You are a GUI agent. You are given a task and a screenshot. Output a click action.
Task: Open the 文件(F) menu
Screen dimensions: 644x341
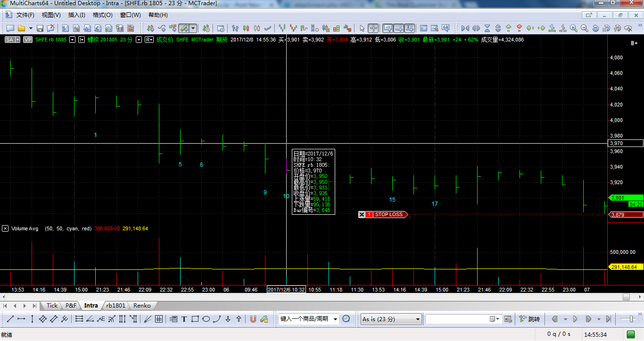pyautogui.click(x=25, y=15)
